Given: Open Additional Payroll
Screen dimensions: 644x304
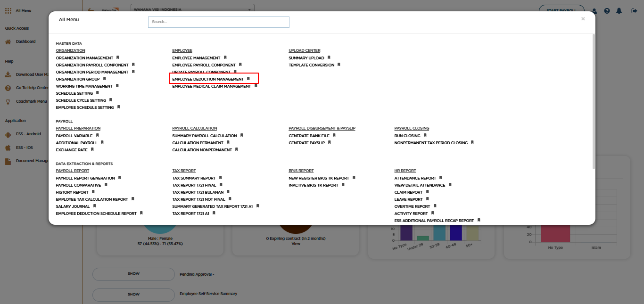Looking at the screenshot, I should click(x=77, y=143).
